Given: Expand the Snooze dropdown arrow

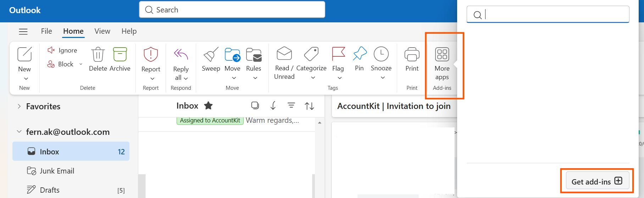Looking at the screenshot, I should coord(383,78).
